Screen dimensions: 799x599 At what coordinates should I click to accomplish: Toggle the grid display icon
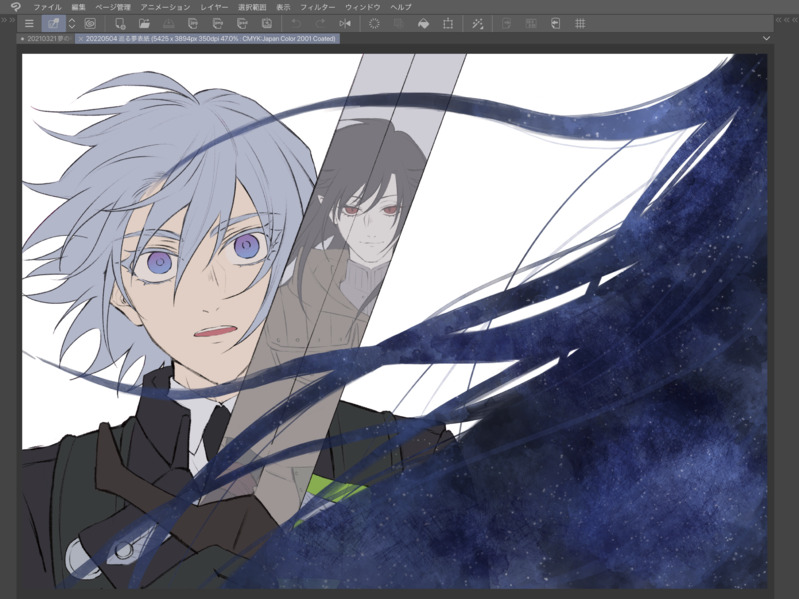580,23
